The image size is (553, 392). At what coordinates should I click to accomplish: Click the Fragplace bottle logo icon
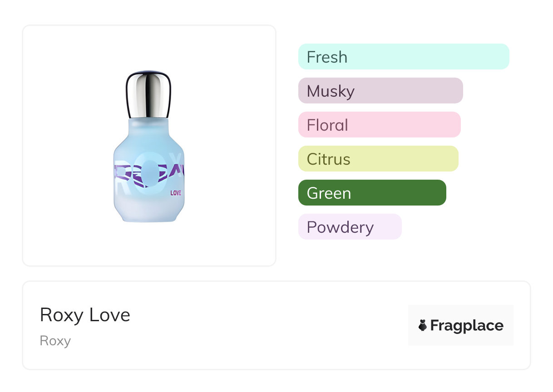pos(423,325)
